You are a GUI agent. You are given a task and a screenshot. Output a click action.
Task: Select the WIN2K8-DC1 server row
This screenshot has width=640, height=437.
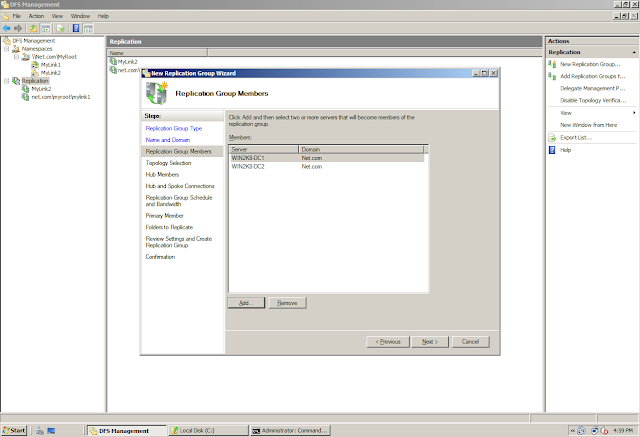pyautogui.click(x=327, y=158)
